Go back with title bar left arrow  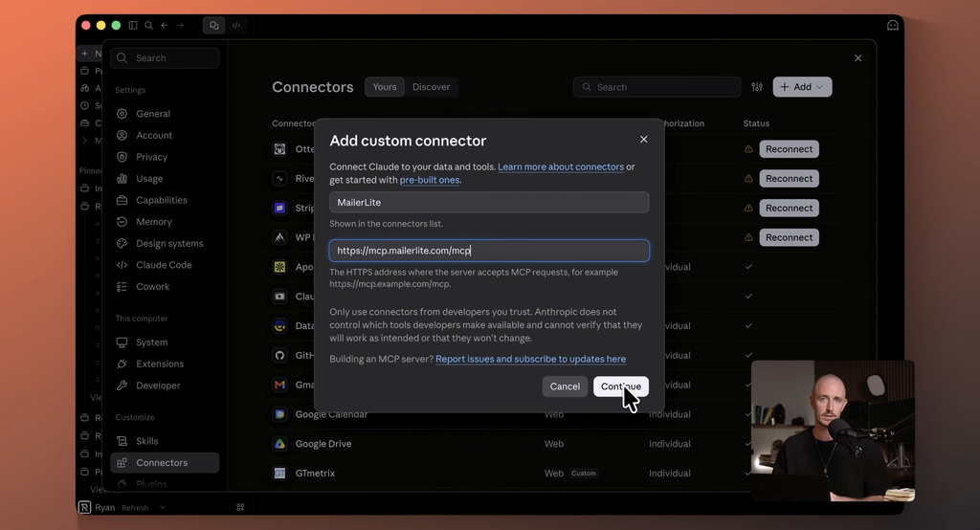tap(165, 26)
